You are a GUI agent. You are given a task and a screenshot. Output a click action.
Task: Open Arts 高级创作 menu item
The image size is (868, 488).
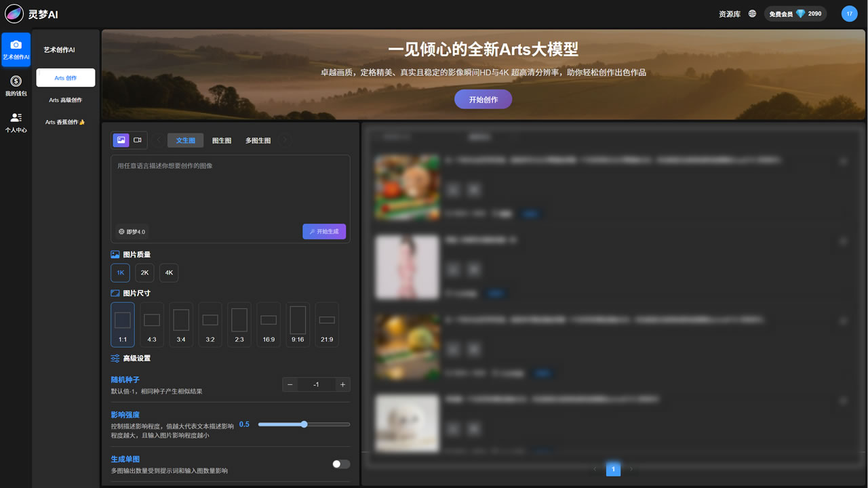pos(66,100)
